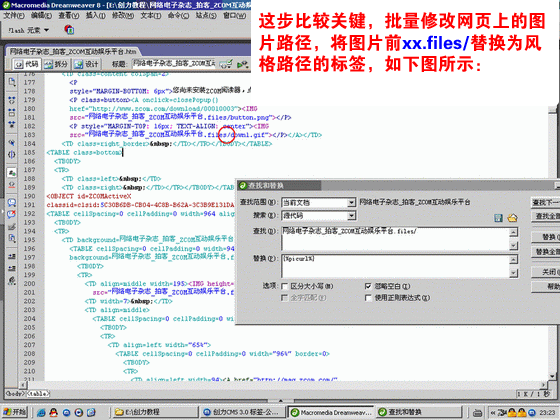
Task: Toggle the Highlight Invalid HTML icon
Action: coord(12,185)
